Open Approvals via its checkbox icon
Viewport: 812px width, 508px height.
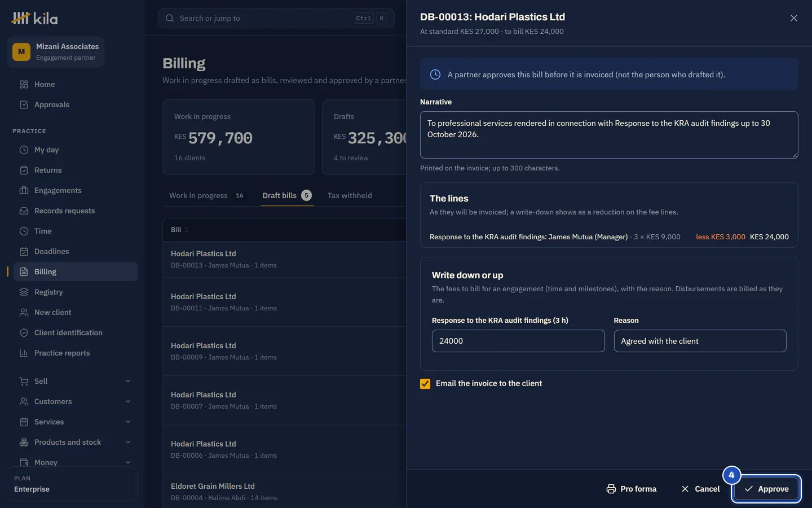pyautogui.click(x=24, y=104)
